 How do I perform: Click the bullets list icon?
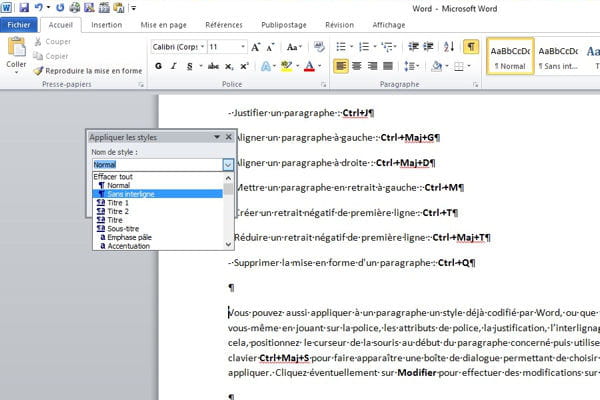341,47
